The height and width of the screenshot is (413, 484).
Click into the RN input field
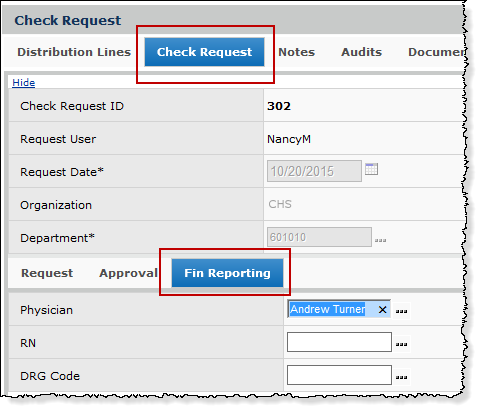339,342
